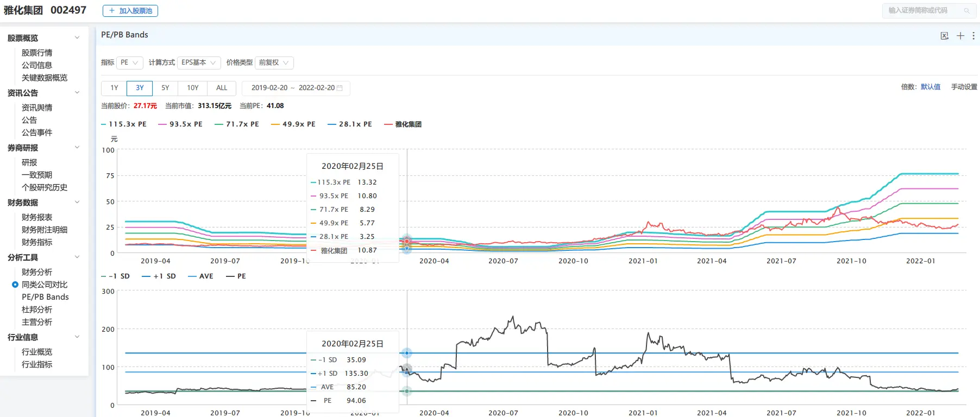
Task: Toggle the 115.3x PE legend series
Action: click(x=124, y=124)
